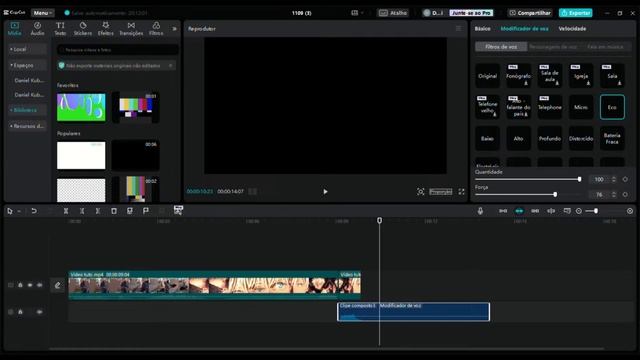Open the Proporção aspect ratio selector
The image size is (640, 360).
tap(441, 191)
